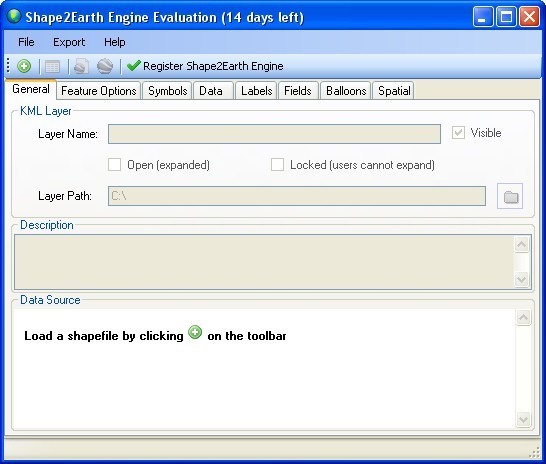This screenshot has width=546, height=464.
Task: Click Register Shape2Earth Engine text button
Action: 213,66
